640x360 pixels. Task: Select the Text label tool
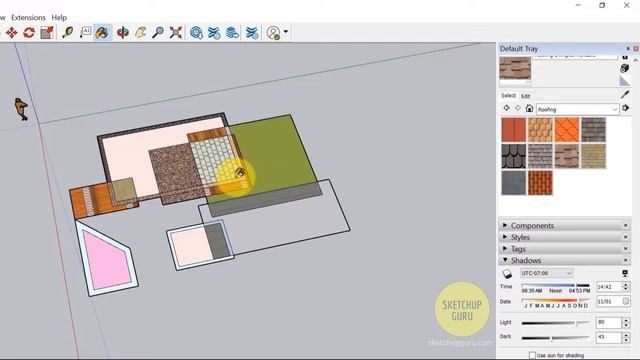pos(85,33)
